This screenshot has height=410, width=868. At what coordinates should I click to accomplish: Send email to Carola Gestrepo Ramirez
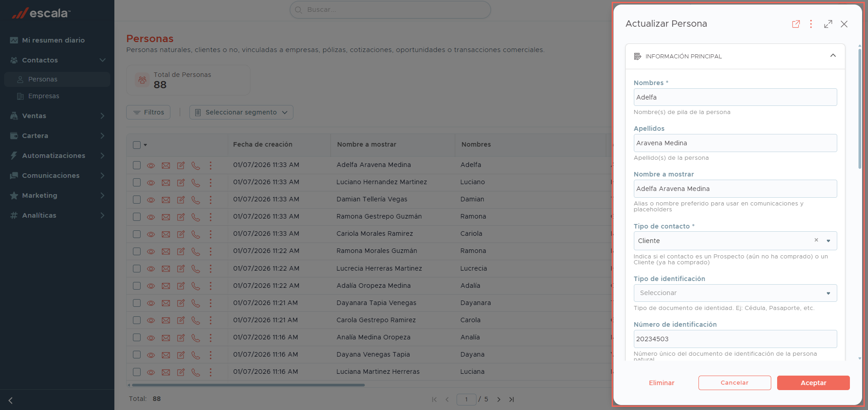click(x=166, y=320)
